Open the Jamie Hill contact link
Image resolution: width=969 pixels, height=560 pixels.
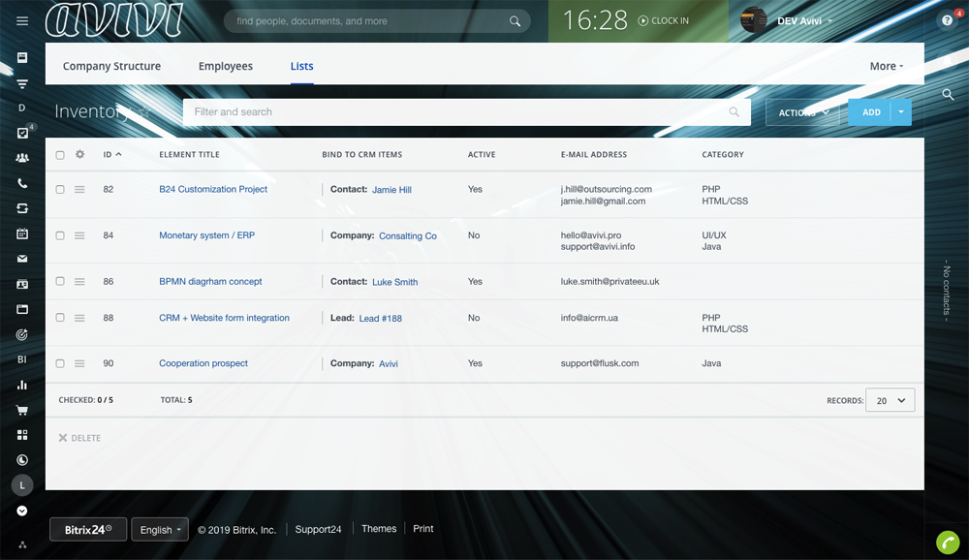coord(391,190)
